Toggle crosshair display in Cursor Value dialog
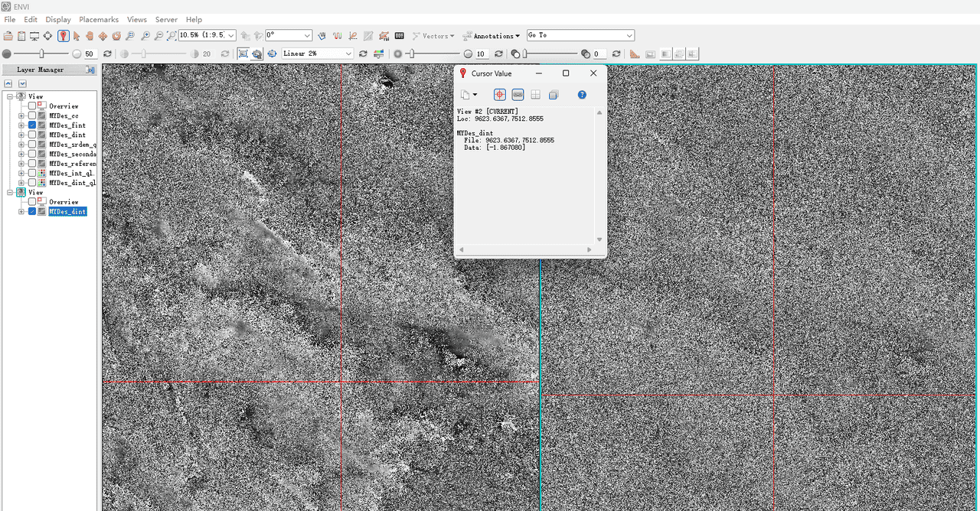Screen dimensions: 980x511 coord(499,95)
